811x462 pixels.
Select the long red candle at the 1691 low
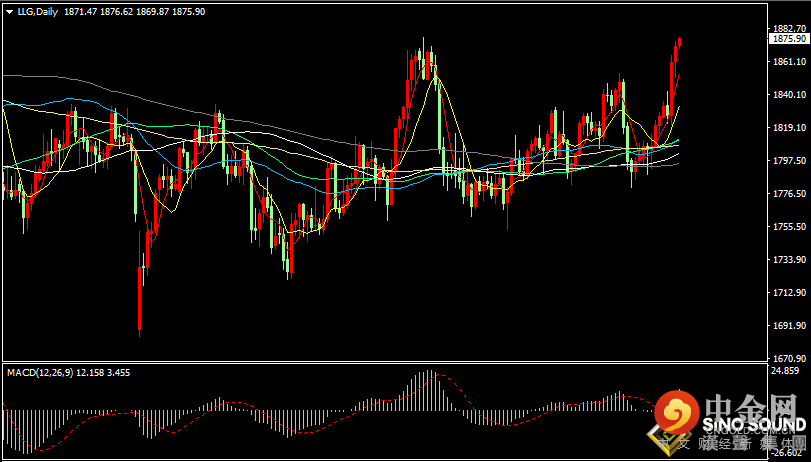click(x=139, y=298)
